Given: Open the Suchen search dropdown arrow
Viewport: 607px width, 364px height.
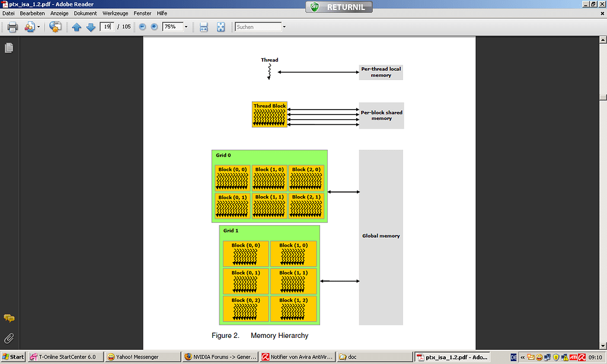Looking at the screenshot, I should [x=283, y=27].
